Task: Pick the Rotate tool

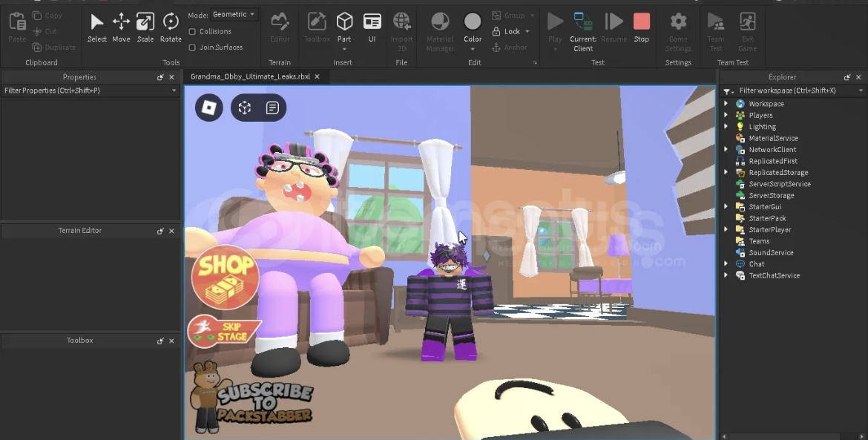Action: (x=171, y=27)
